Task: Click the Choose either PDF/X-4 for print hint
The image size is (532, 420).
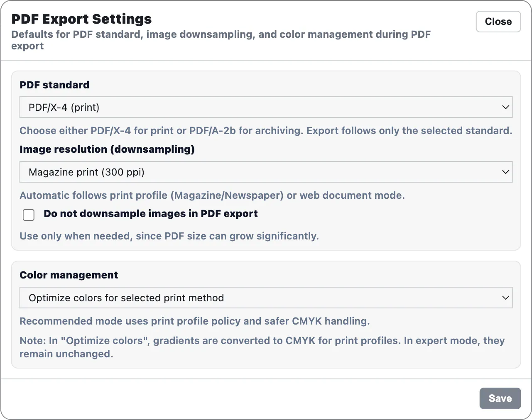Action: tap(266, 131)
